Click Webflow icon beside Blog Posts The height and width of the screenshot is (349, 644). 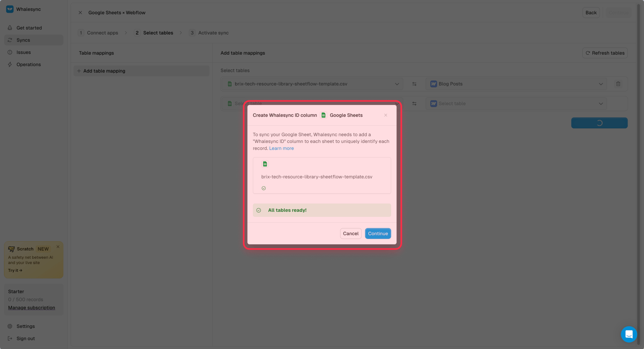click(433, 84)
